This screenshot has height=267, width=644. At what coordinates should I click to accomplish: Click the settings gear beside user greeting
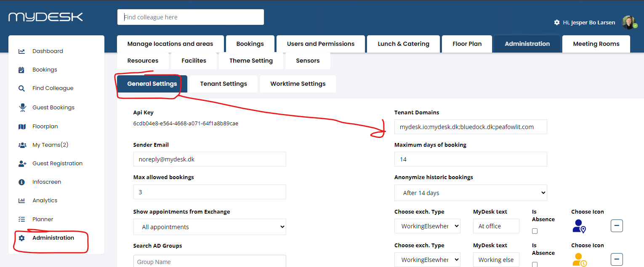(557, 22)
